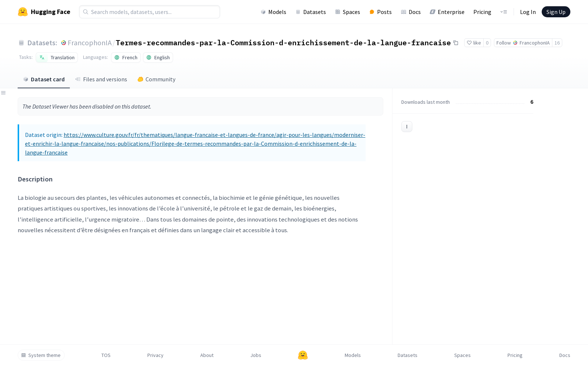Expand the extra navigation menu icon
This screenshot has width=588, height=368.
(504, 12)
